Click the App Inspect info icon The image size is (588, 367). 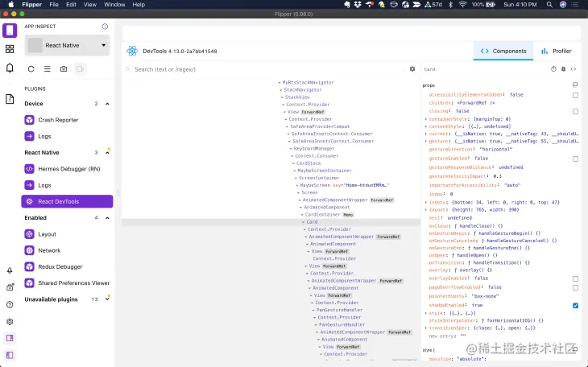click(x=105, y=27)
